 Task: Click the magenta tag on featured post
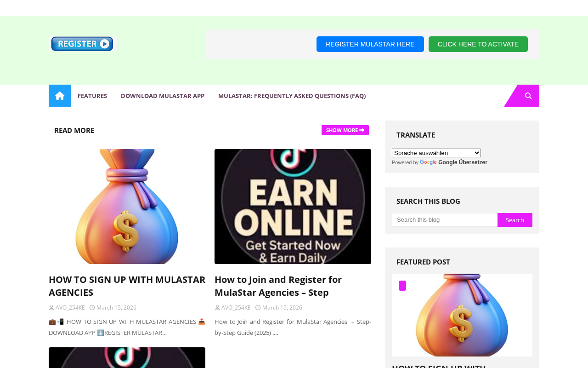[x=402, y=286]
